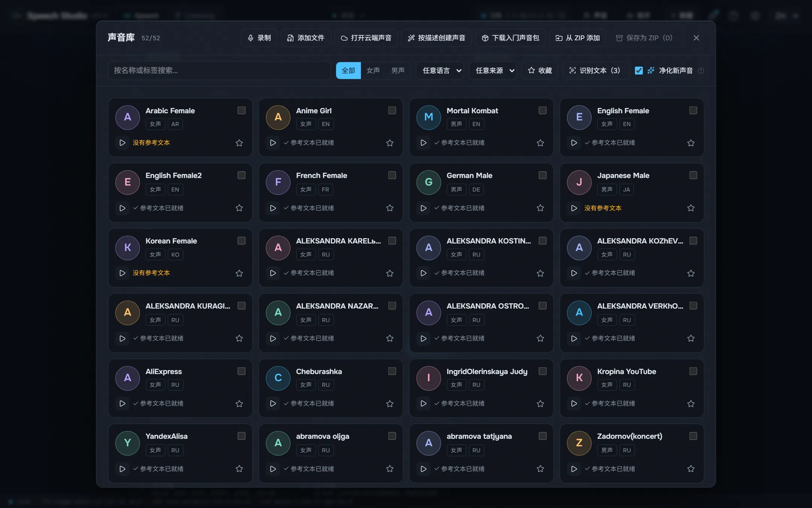Click 下载入门声音包 button

pyautogui.click(x=511, y=38)
